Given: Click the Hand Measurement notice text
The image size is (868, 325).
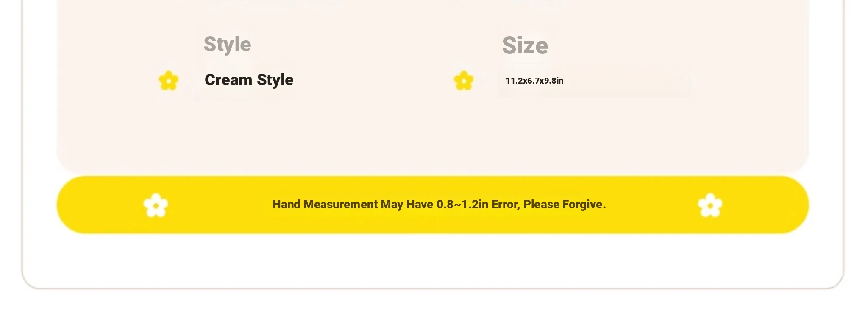Looking at the screenshot, I should pos(439,205).
